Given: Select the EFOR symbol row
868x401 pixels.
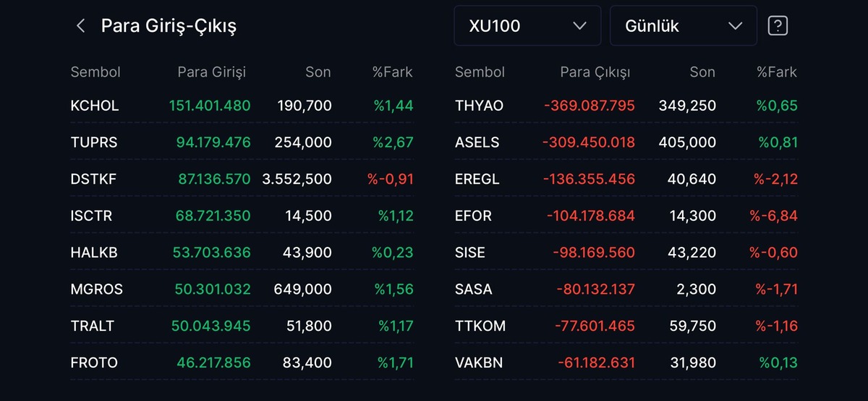Looking at the screenshot, I should click(x=626, y=216).
